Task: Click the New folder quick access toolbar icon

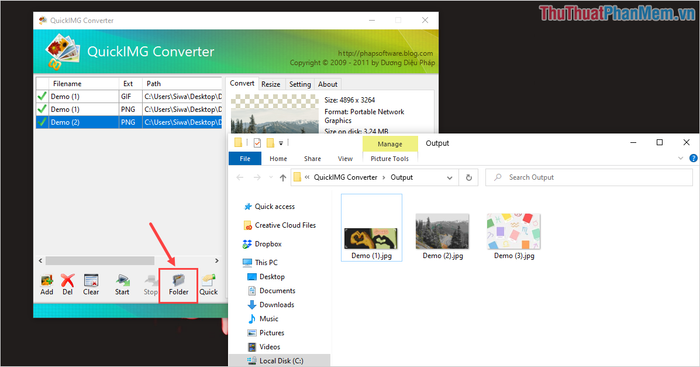Action: pyautogui.click(x=270, y=143)
